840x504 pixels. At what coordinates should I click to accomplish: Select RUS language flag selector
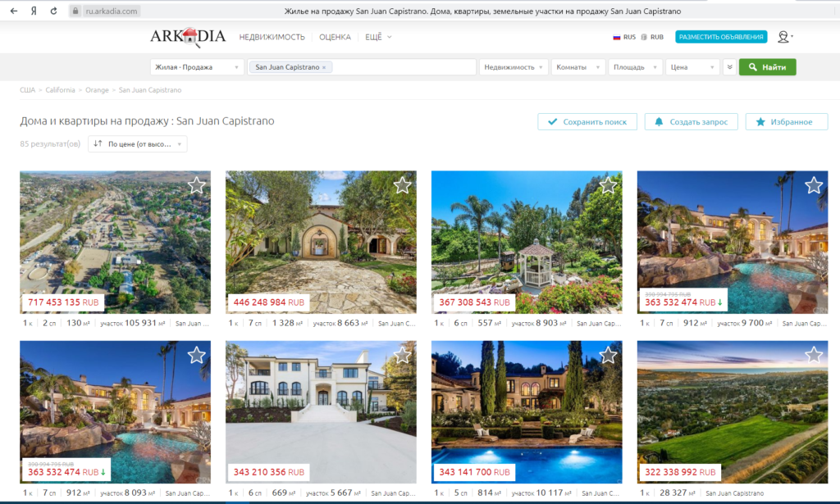[x=624, y=37]
